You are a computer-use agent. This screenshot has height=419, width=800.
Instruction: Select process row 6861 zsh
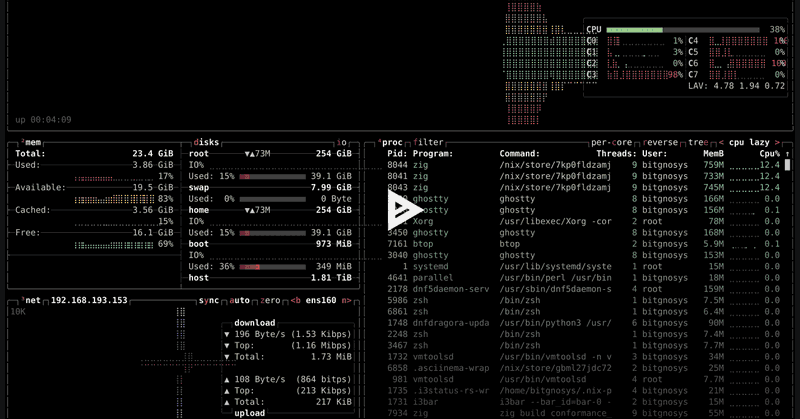583,311
